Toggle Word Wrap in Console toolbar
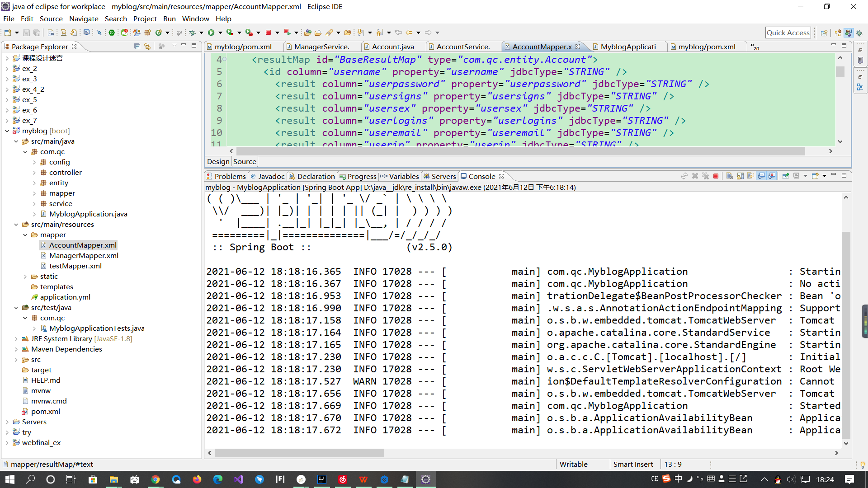Image resolution: width=868 pixels, height=488 pixels. [x=751, y=176]
